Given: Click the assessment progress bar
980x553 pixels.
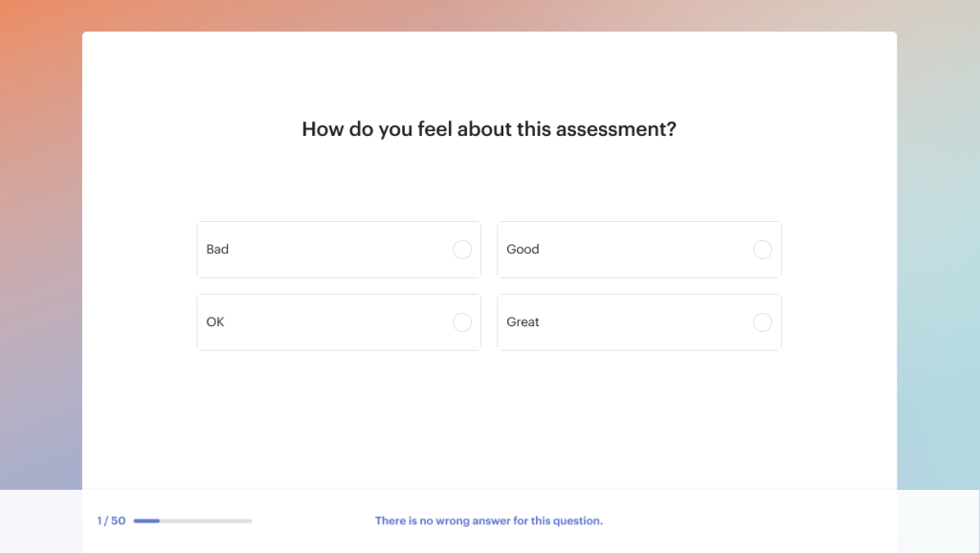Looking at the screenshot, I should point(192,521).
